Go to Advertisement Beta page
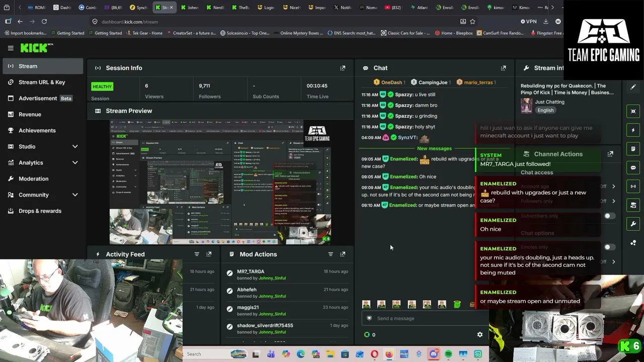This screenshot has height=362, width=644. 43,98
